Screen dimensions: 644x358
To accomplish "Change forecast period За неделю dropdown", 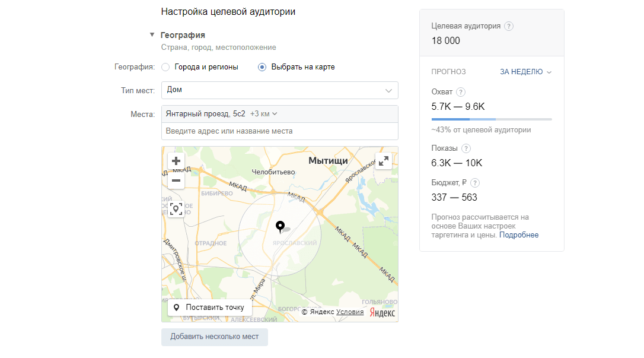I will tap(525, 72).
